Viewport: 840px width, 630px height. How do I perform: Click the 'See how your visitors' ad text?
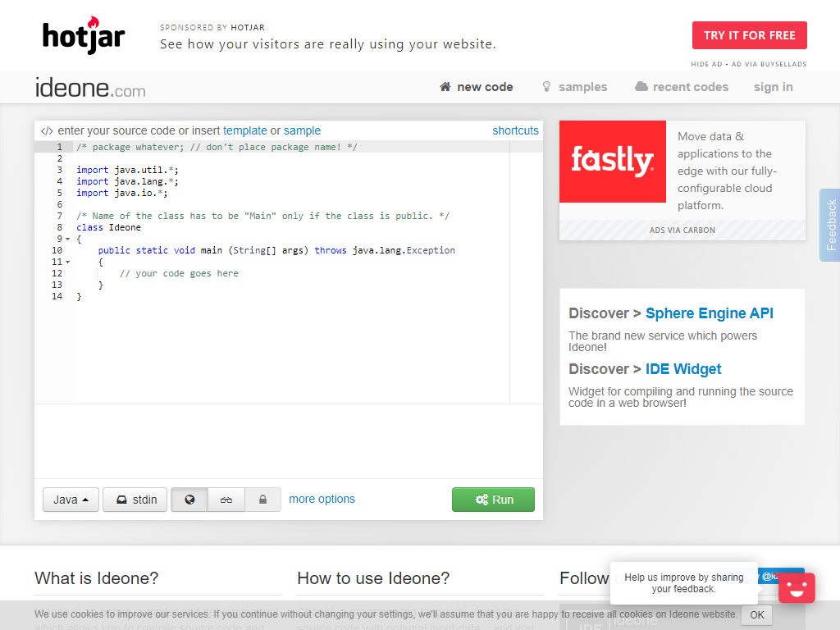coord(328,44)
